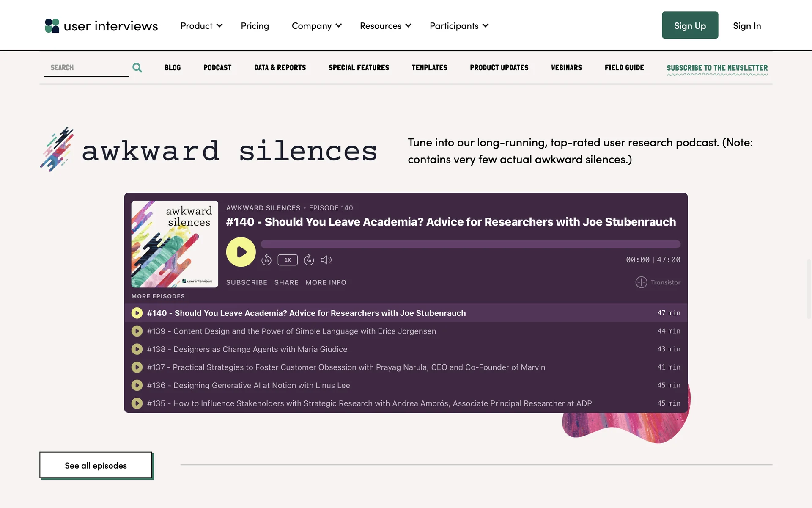
Task: Toggle the 1X playback speed button
Action: point(288,260)
